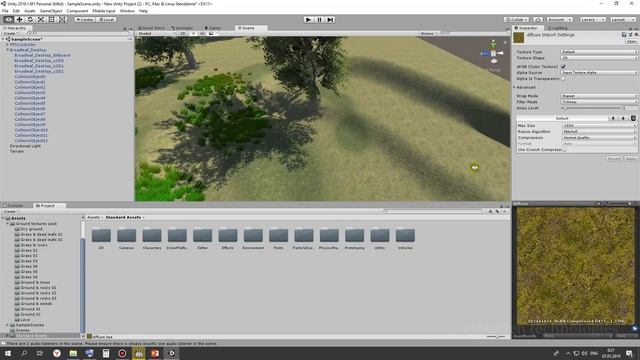Screen dimensions: 640x360
Task: Enable Alpha Is Transparency checkbox
Action: tap(563, 78)
